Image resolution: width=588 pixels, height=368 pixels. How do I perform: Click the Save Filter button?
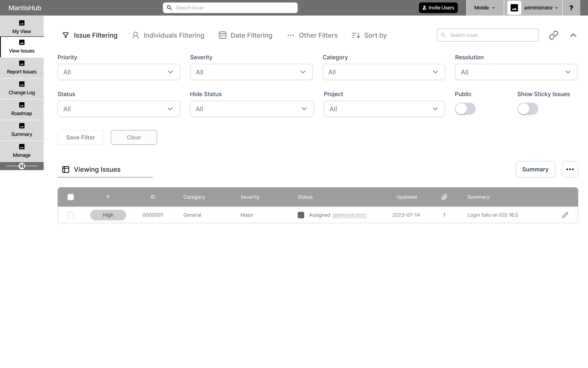(81, 137)
